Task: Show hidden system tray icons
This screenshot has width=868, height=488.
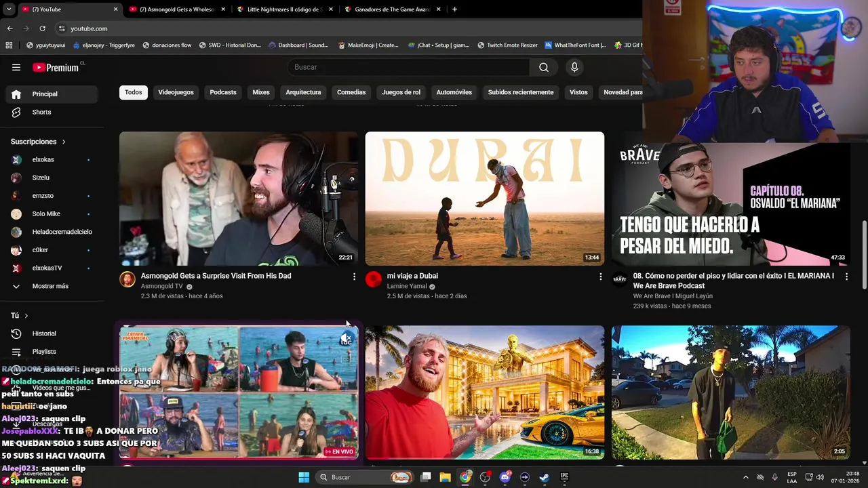Action: [x=745, y=477]
